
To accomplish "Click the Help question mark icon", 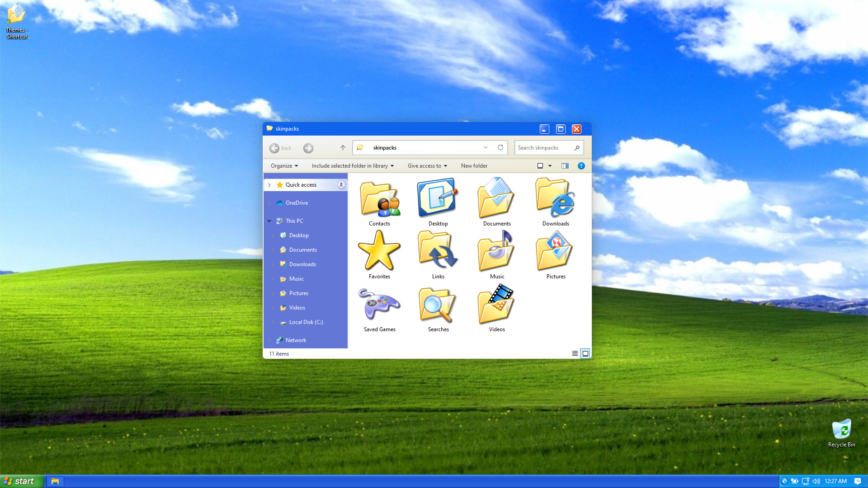I will (581, 166).
